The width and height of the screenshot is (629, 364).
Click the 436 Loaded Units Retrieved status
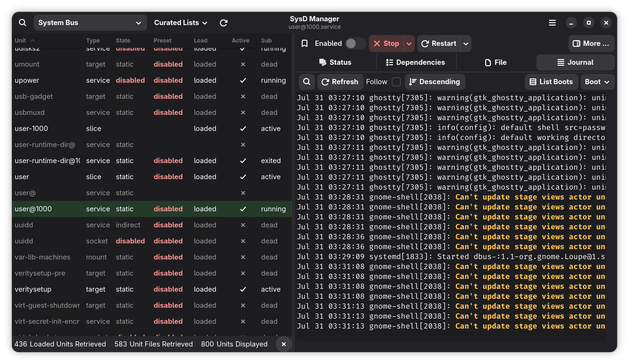pos(60,344)
